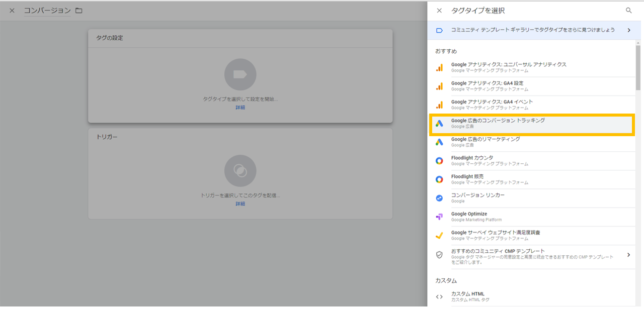Click トリガーを選択してこのタグを配信 text
The height and width of the screenshot is (310, 644).
pos(240,195)
